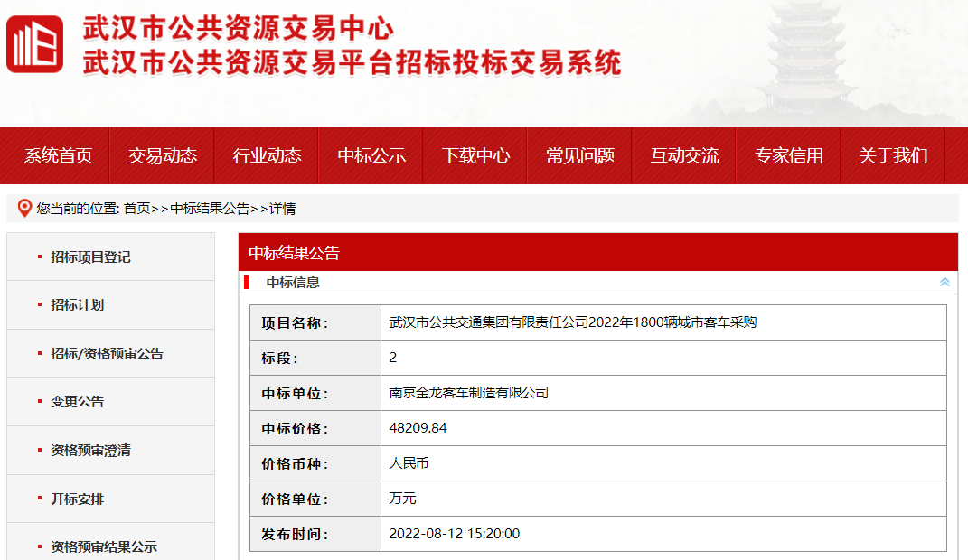
Task: Go to 关于我们 page
Action: click(893, 155)
